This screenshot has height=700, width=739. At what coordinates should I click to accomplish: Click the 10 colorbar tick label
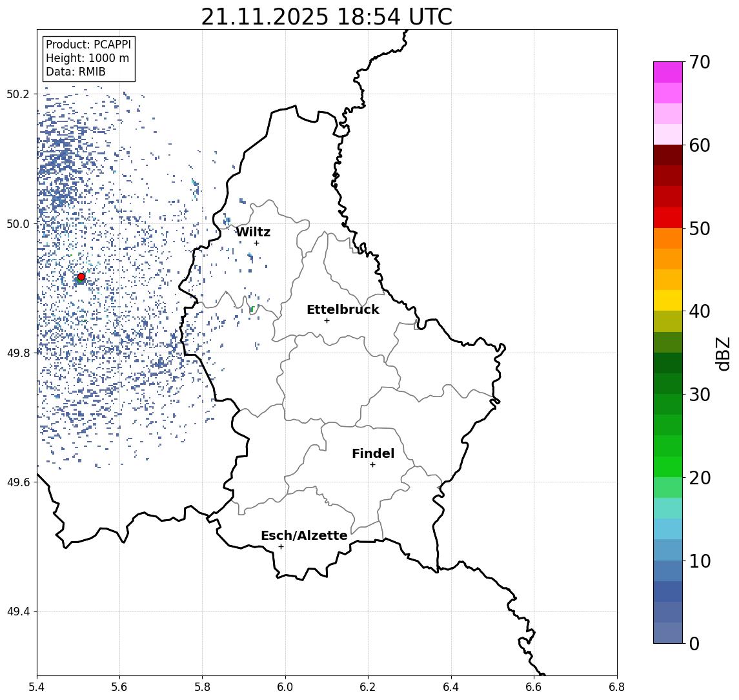(699, 561)
